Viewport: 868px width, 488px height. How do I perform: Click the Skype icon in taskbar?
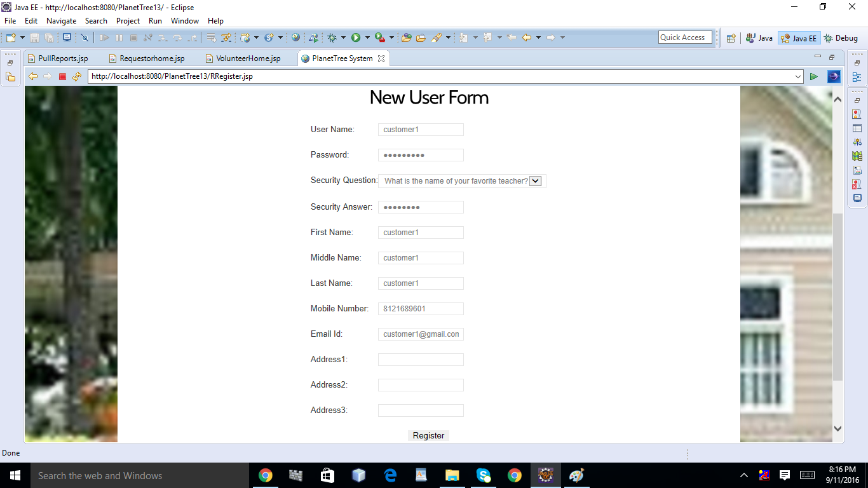click(x=484, y=475)
